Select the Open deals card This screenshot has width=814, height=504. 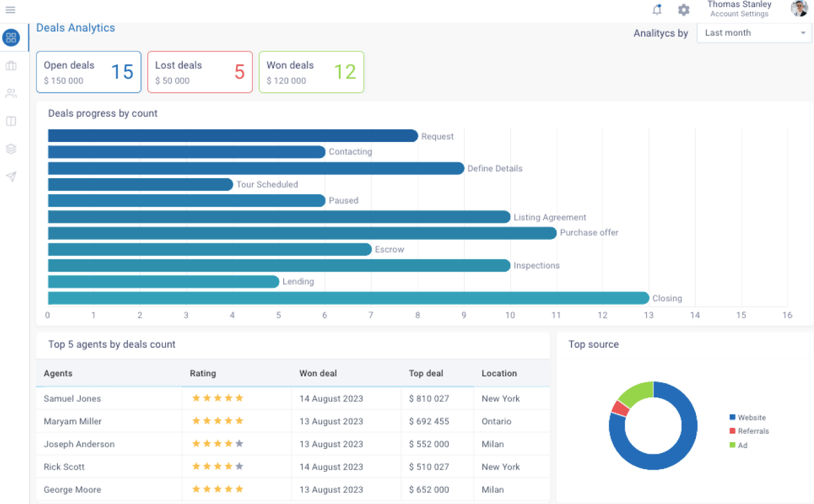[88, 72]
